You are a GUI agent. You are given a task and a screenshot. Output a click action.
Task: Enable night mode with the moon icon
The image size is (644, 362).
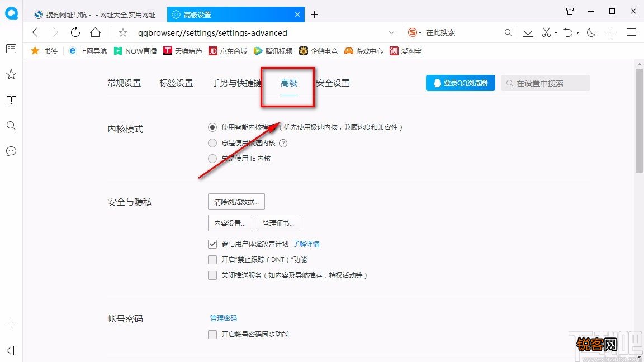[591, 32]
